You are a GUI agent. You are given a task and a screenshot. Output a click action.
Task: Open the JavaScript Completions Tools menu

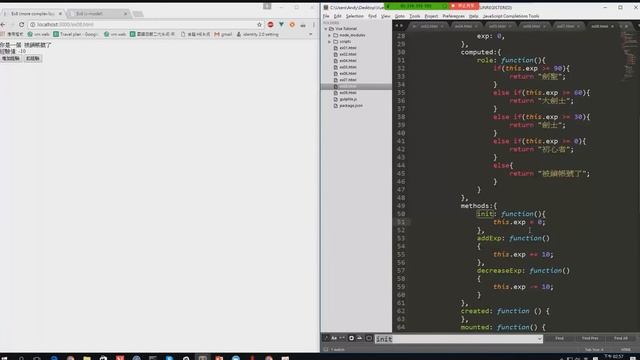511,16
